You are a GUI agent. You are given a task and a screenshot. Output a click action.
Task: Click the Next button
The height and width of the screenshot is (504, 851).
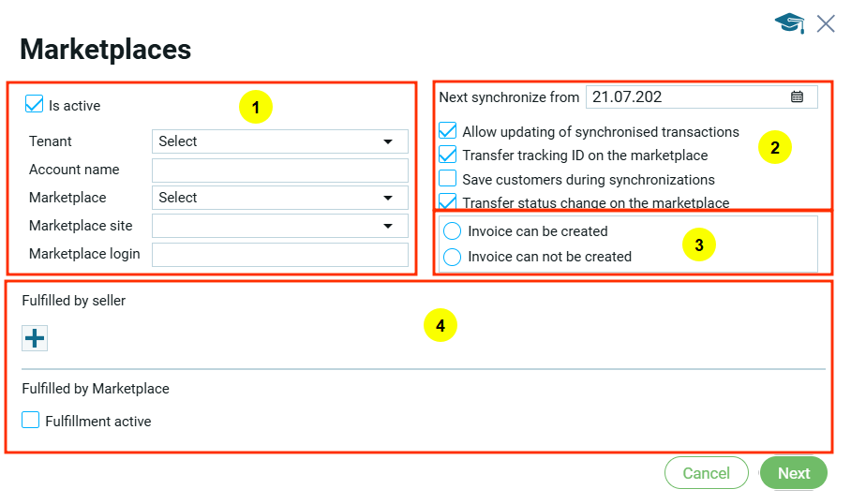[793, 473]
